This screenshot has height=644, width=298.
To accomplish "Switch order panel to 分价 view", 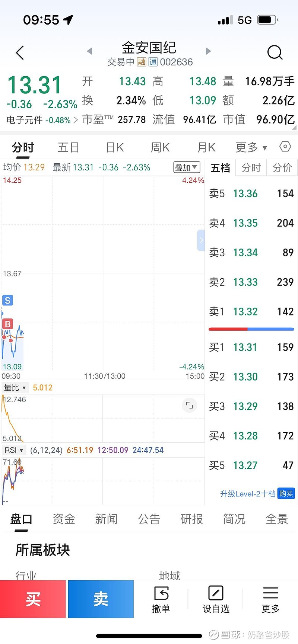I will click(282, 168).
